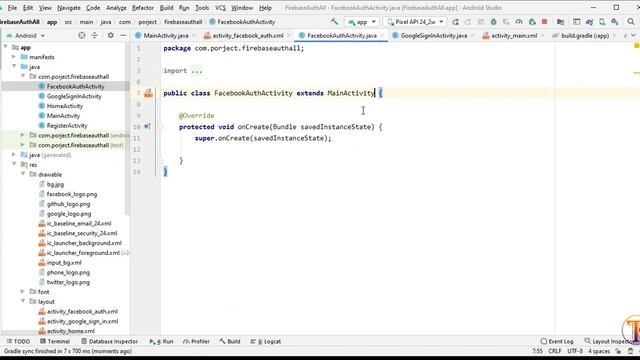The height and width of the screenshot is (360, 640).
Task: Click the Debug app bug icon
Action: pyautogui.click(x=493, y=22)
